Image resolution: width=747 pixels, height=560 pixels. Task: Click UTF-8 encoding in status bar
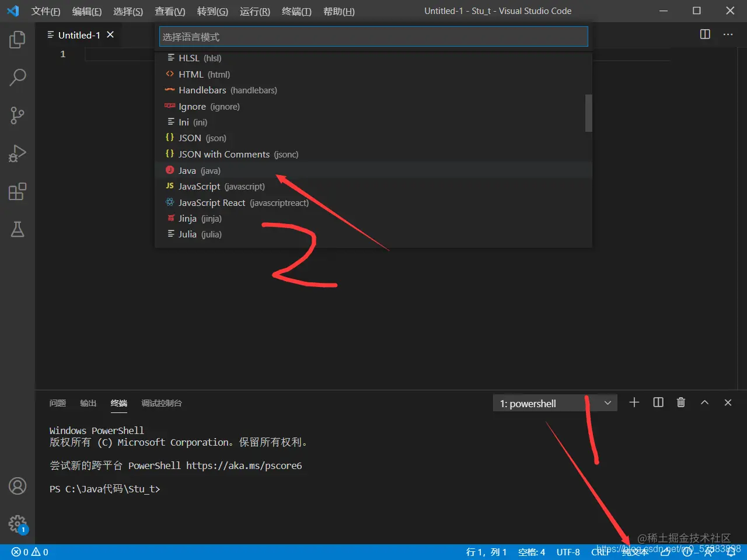point(568,552)
